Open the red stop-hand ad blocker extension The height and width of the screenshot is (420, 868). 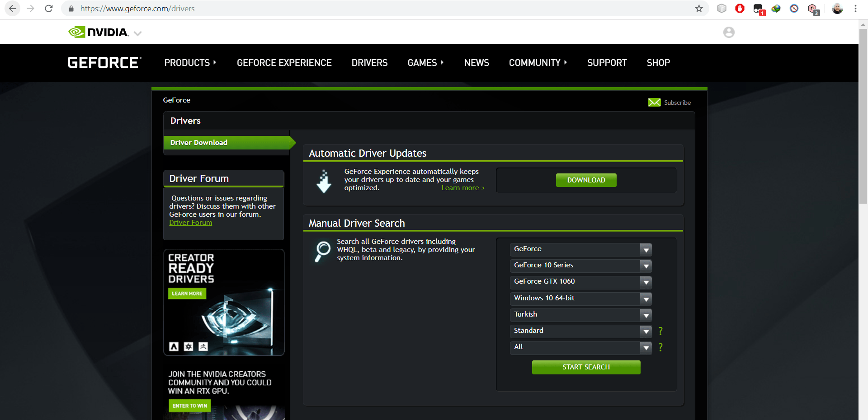tap(740, 9)
